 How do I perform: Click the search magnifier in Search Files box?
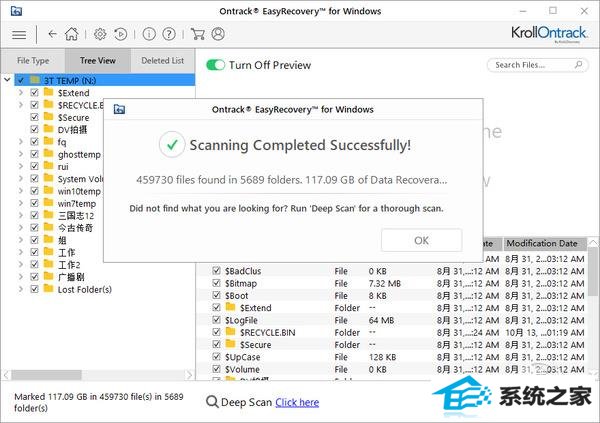[578, 65]
